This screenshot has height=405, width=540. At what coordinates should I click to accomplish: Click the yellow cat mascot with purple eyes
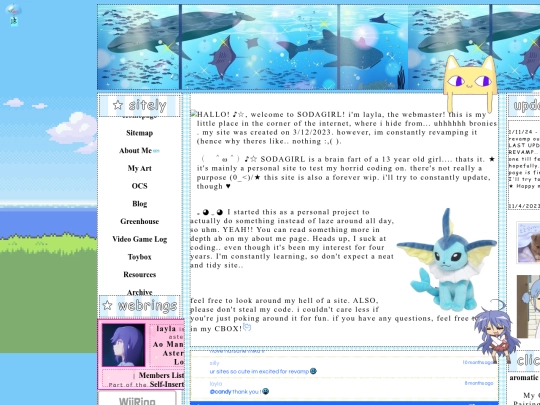click(470, 83)
